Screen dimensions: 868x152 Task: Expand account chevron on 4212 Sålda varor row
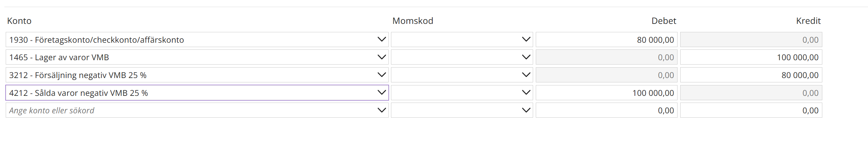point(382,93)
